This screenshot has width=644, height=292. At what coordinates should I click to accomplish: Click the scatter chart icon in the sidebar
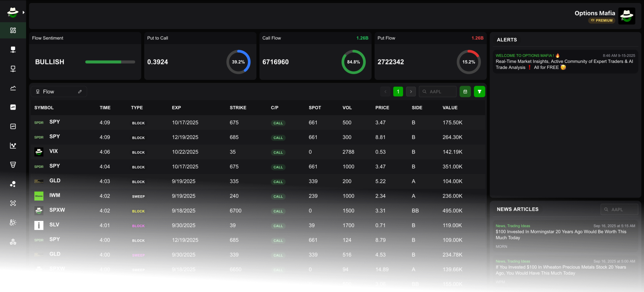pyautogui.click(x=13, y=146)
